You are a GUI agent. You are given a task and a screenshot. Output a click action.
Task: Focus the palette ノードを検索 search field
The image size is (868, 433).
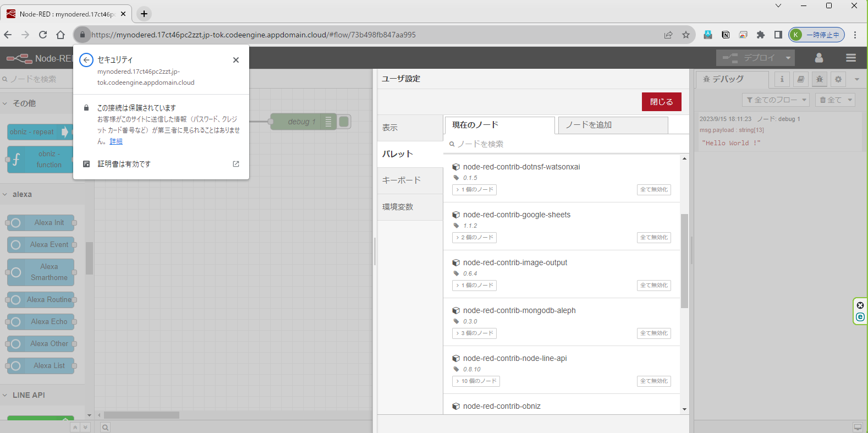[x=567, y=144]
